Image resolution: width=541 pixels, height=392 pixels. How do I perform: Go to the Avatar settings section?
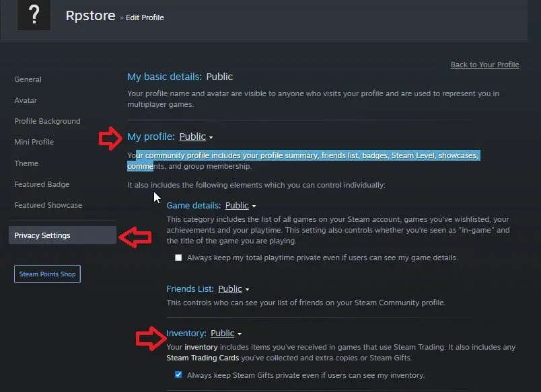point(26,100)
